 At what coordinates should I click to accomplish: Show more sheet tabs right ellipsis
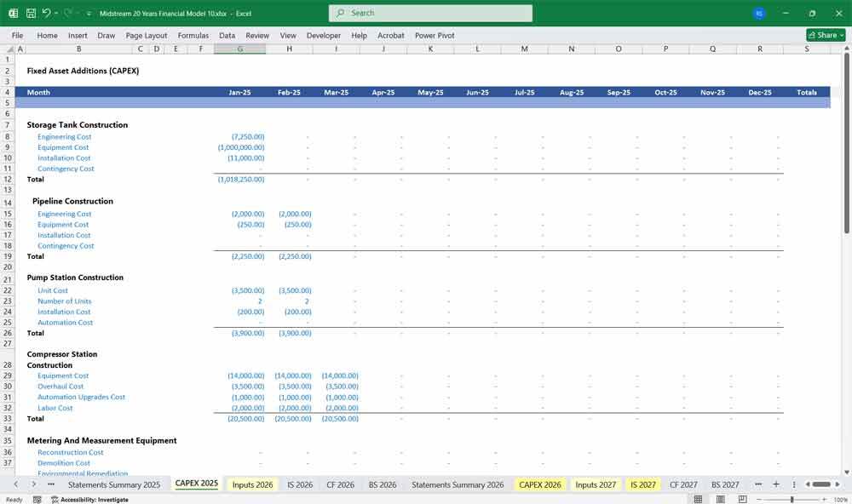click(758, 484)
